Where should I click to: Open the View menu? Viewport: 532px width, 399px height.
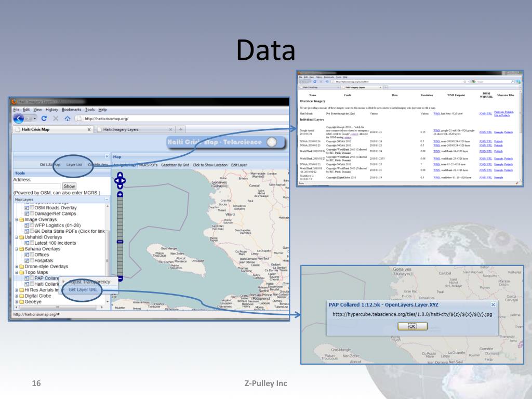pyautogui.click(x=37, y=110)
